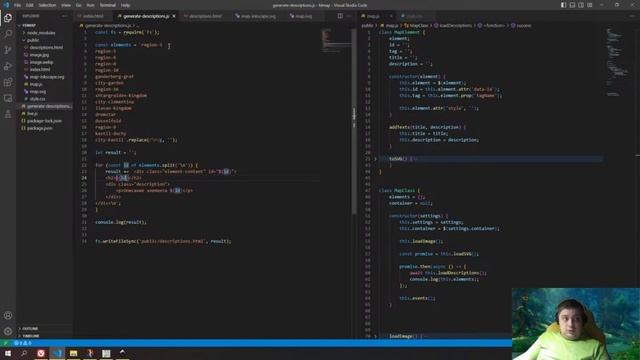
Task: Open more actions for the left editor group
Action: 349,16
